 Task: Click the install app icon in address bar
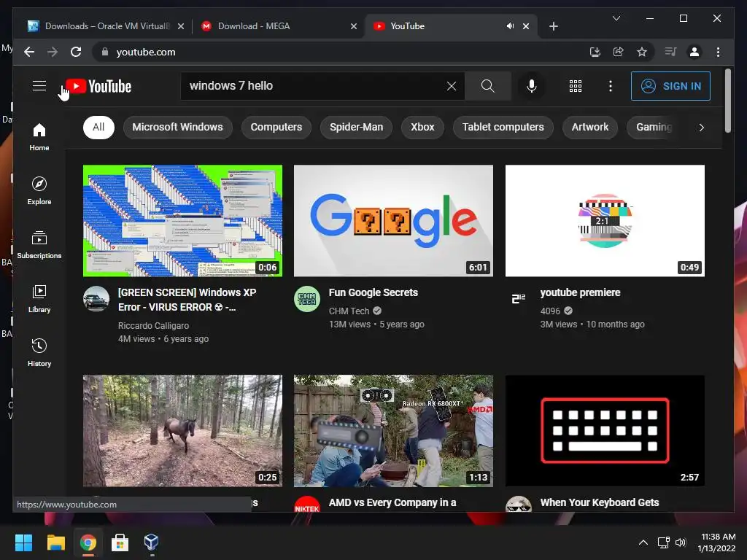pos(595,52)
